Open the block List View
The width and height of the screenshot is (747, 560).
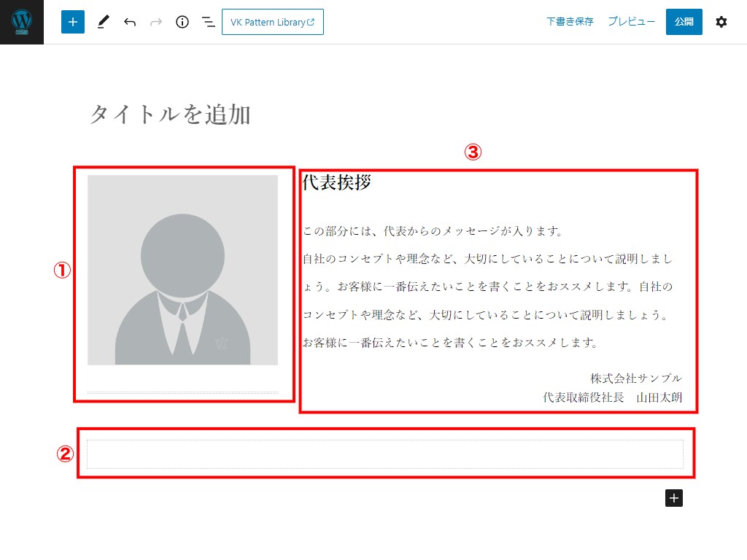click(x=209, y=22)
